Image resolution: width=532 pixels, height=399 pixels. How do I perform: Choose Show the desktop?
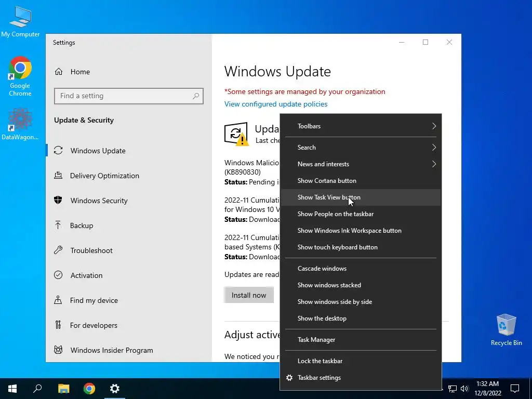[x=361, y=318]
